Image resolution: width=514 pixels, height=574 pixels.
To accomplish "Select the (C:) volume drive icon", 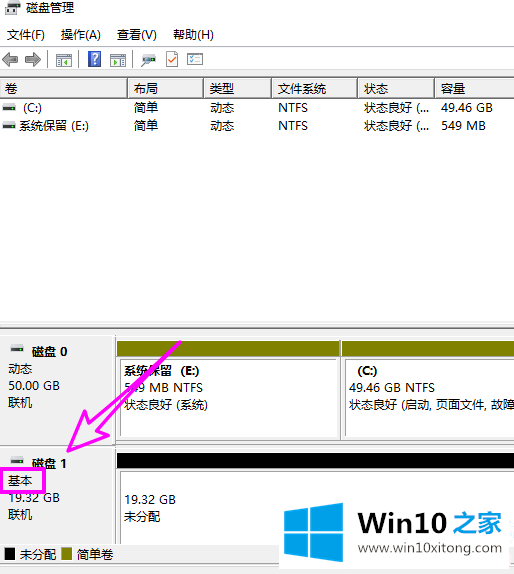I will coord(9,108).
